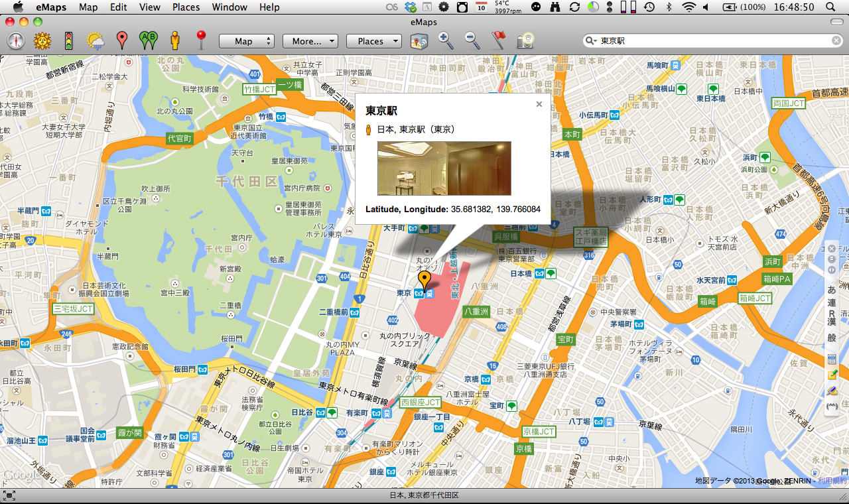Open the Places dropdown
Screen dimensions: 849x504
[374, 41]
